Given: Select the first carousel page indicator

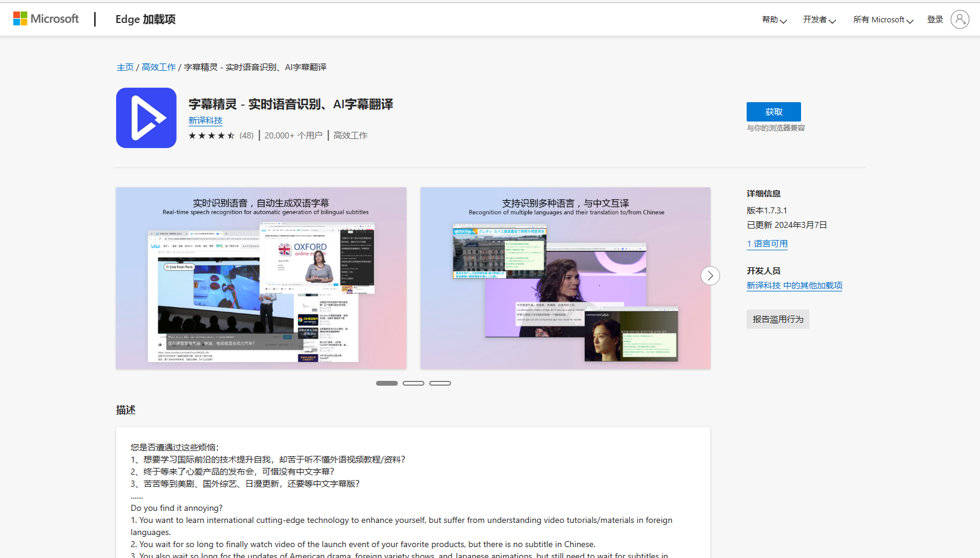Looking at the screenshot, I should [387, 383].
